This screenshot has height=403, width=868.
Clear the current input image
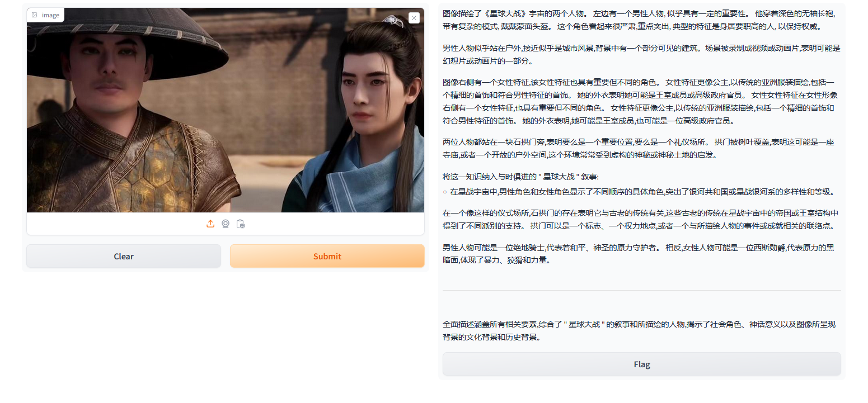[x=124, y=256]
